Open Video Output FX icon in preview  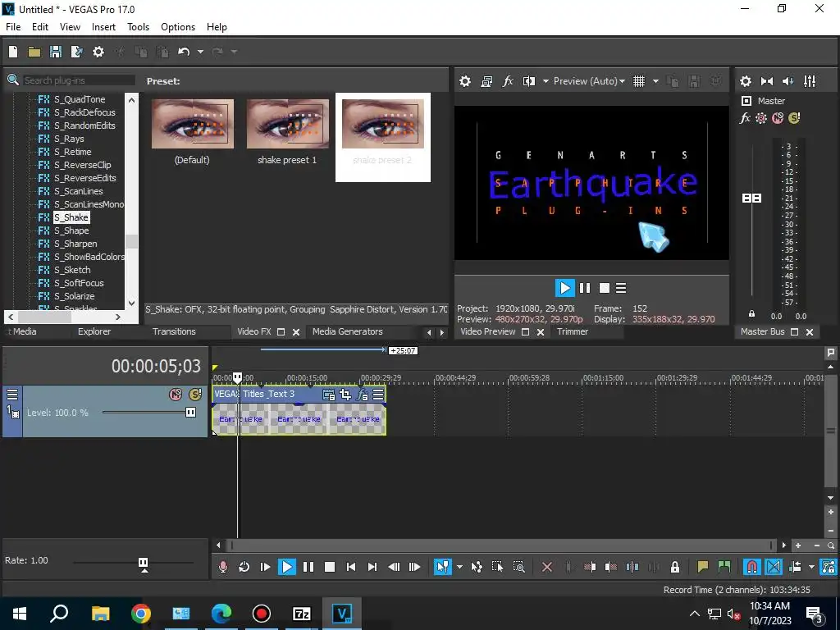click(508, 81)
